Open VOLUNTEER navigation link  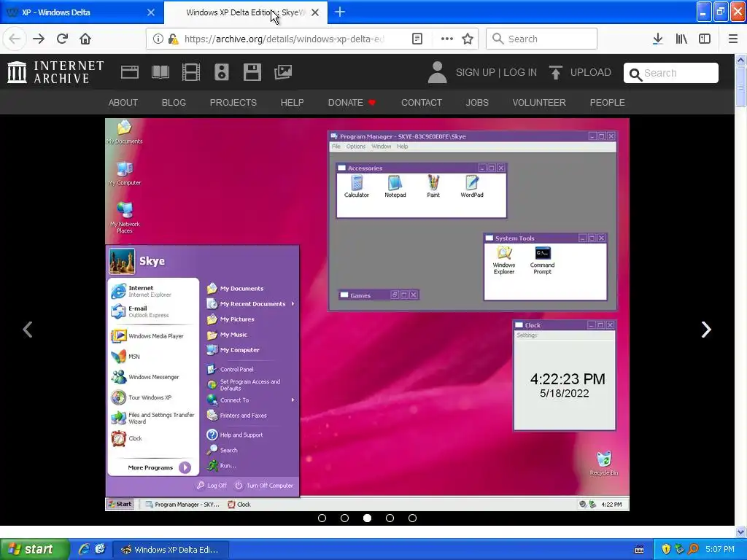point(539,102)
